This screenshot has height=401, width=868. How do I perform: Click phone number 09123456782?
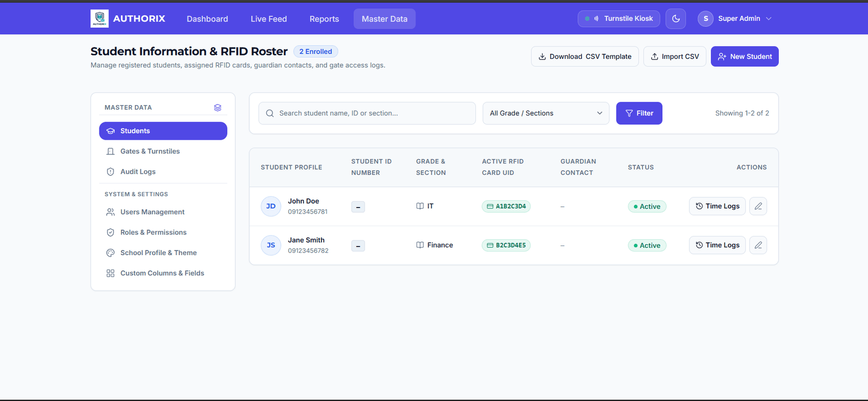point(308,251)
